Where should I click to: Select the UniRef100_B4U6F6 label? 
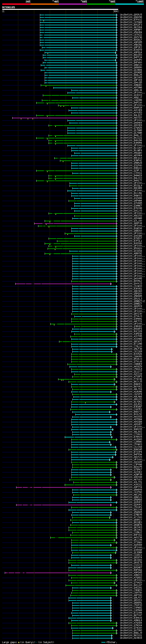(x=131, y=329)
